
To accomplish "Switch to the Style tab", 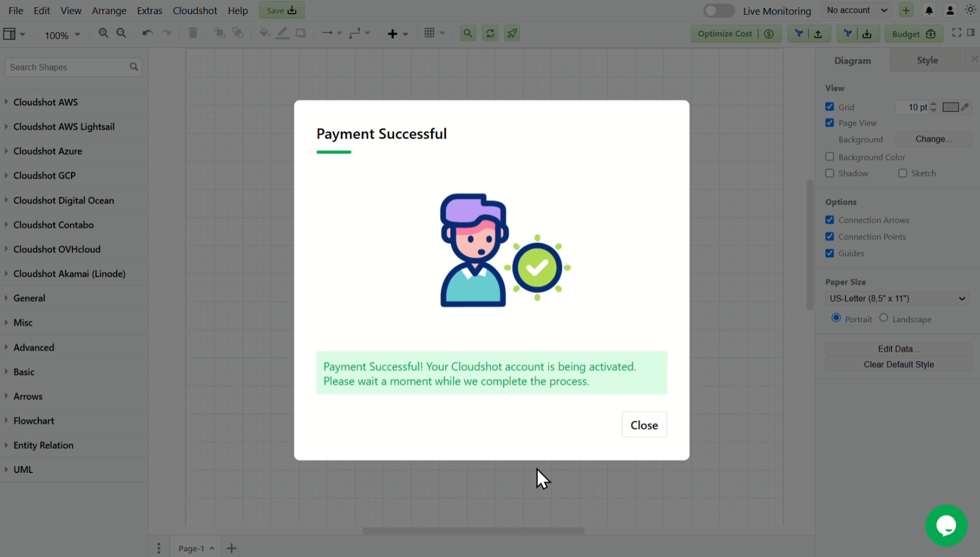I will tap(927, 60).
